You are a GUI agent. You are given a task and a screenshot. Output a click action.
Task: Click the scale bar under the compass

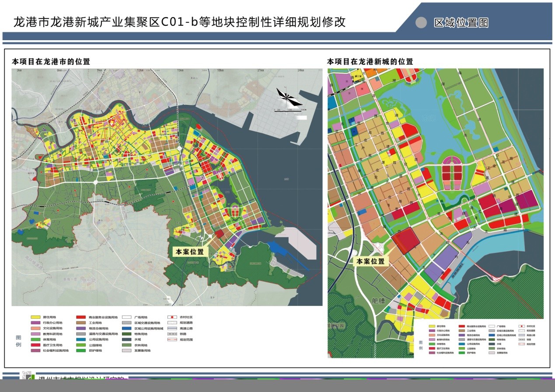pyautogui.click(x=289, y=110)
